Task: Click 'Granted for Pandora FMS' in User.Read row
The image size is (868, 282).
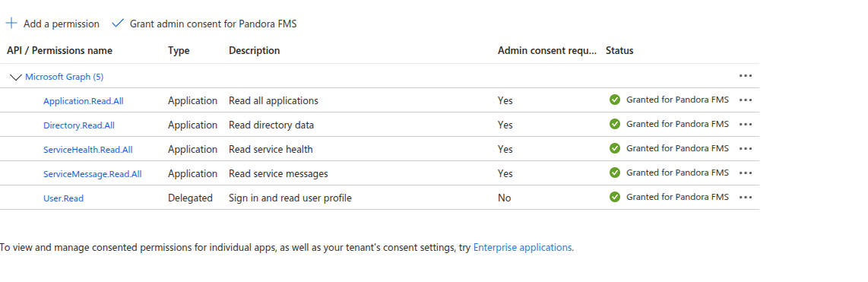Action: tap(677, 197)
